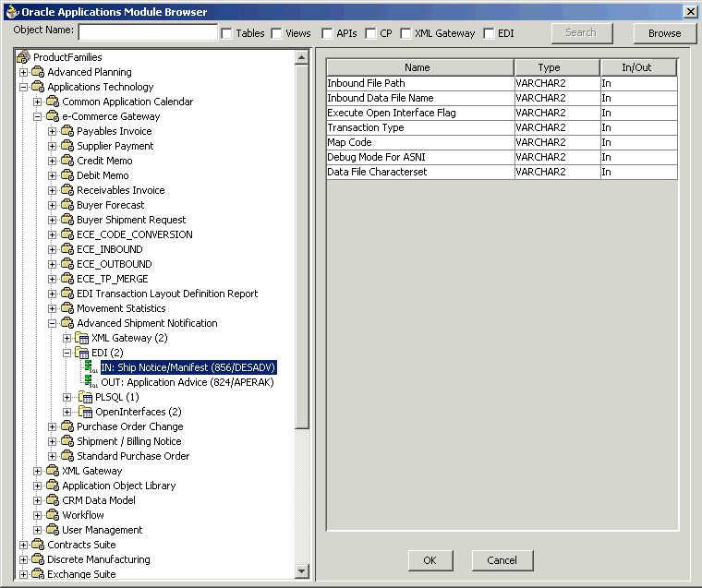The width and height of the screenshot is (702, 588).
Task: Click the SQL icon beside IN: Ship Notice/Manifest
Action: click(91, 367)
